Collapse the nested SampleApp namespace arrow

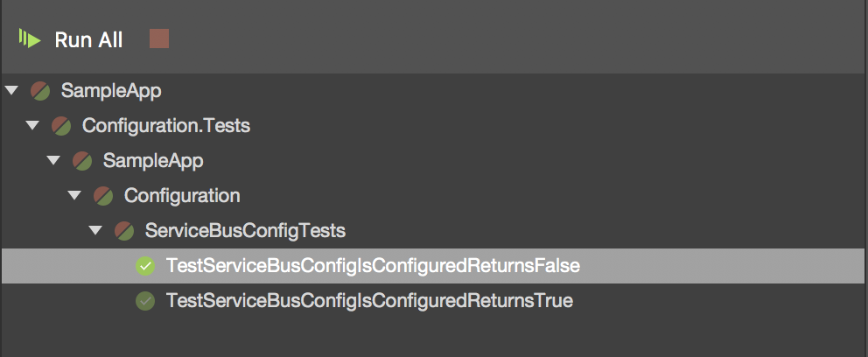[53, 160]
